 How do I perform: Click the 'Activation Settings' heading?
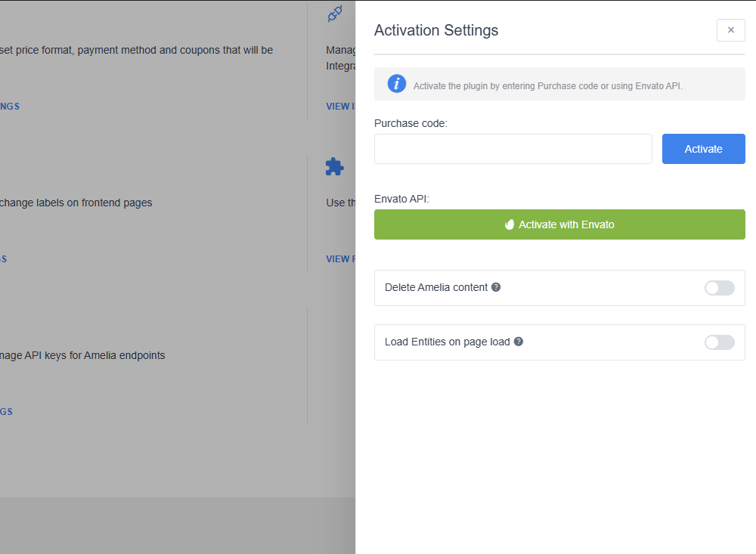click(x=436, y=30)
